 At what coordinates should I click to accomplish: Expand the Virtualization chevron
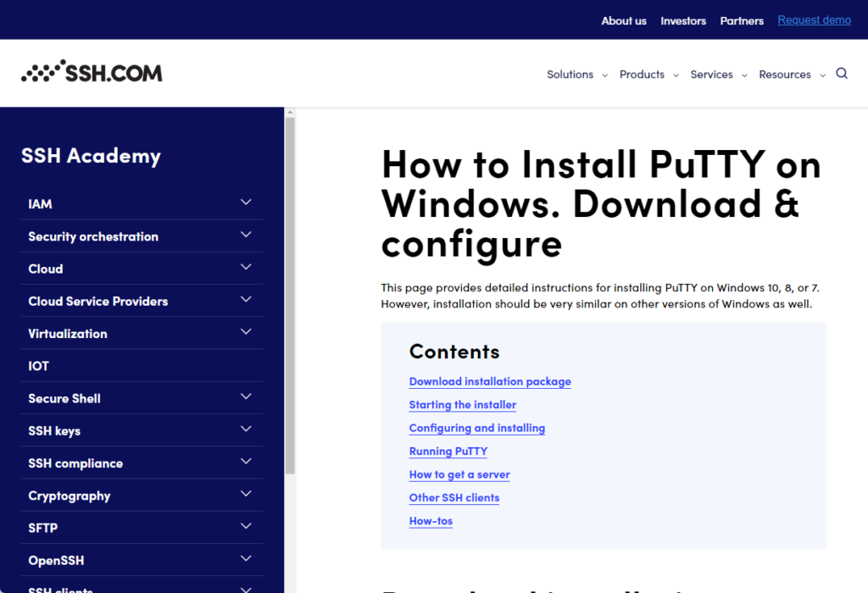246,331
